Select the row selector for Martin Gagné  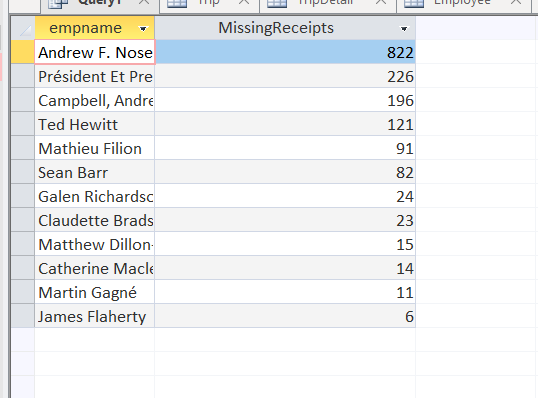point(23,292)
